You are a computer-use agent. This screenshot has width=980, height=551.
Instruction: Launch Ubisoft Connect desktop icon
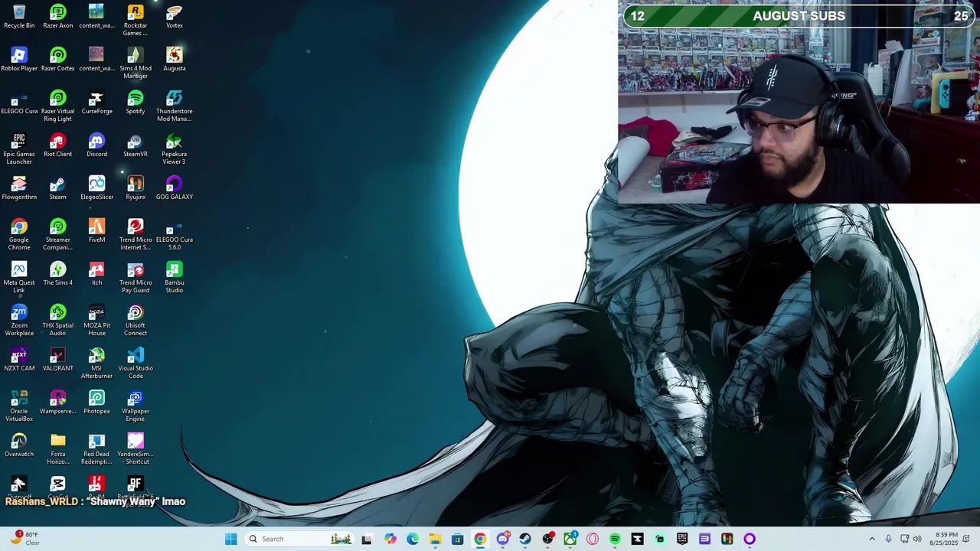click(136, 320)
